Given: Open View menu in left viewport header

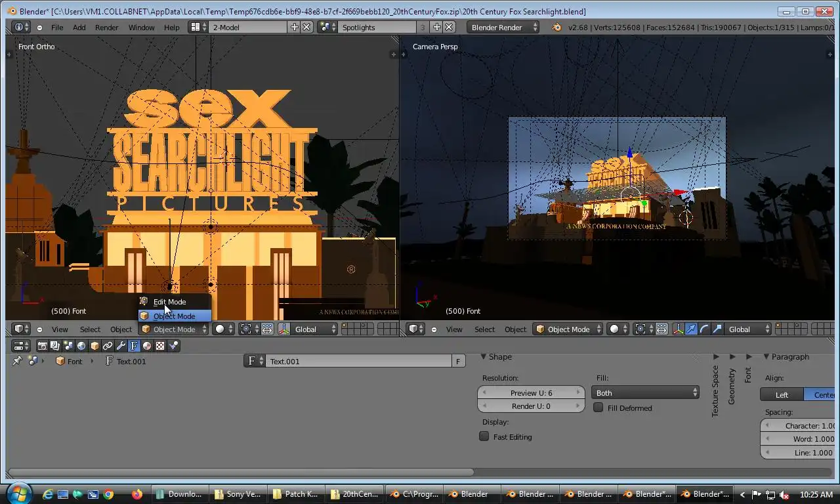Looking at the screenshot, I should pyautogui.click(x=60, y=329).
